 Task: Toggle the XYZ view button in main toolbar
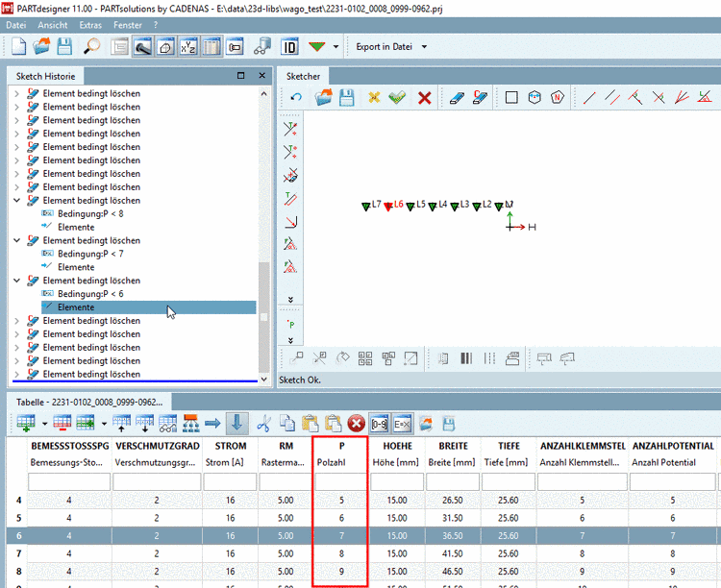tap(189, 46)
